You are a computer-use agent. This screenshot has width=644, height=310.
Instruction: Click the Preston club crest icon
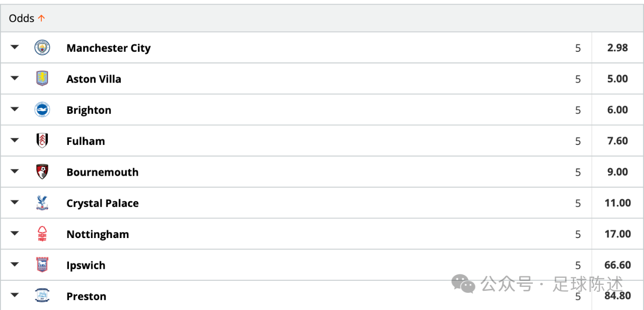click(x=42, y=296)
